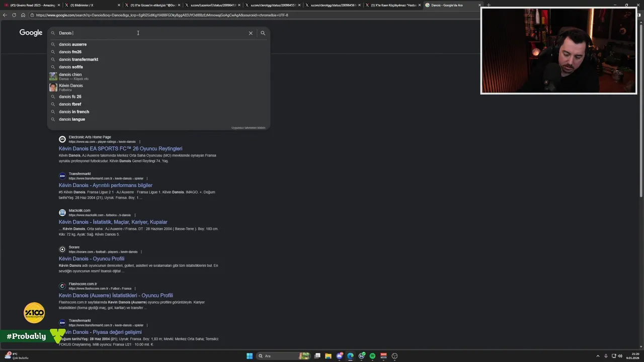Open Windows Start menu
Viewport: 644px width, 362px height.
pyautogui.click(x=250, y=356)
